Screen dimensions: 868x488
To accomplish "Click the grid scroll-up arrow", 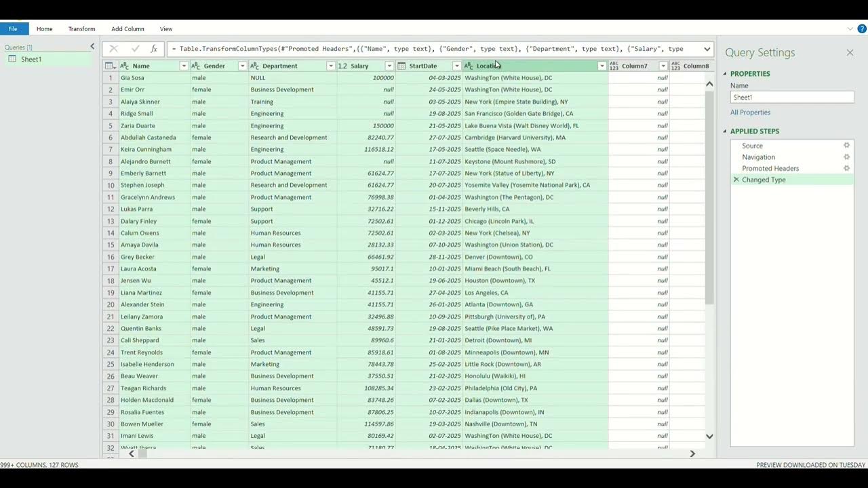I will coord(709,84).
